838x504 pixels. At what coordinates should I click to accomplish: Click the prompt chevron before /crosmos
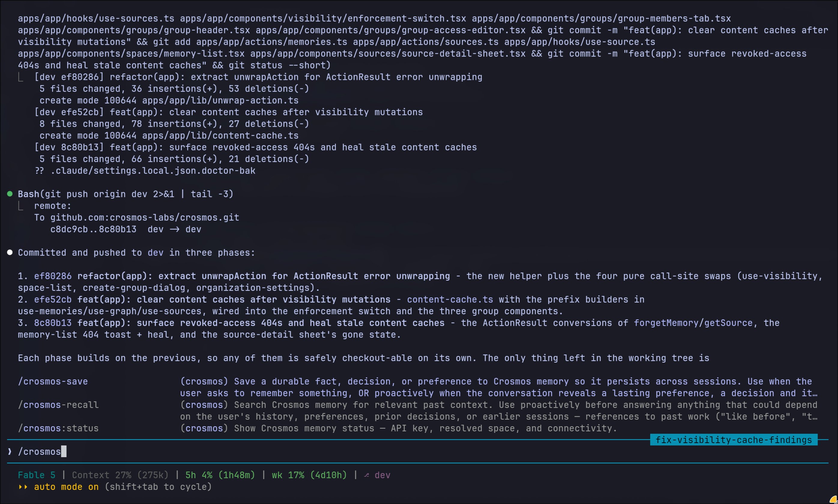pyautogui.click(x=10, y=452)
